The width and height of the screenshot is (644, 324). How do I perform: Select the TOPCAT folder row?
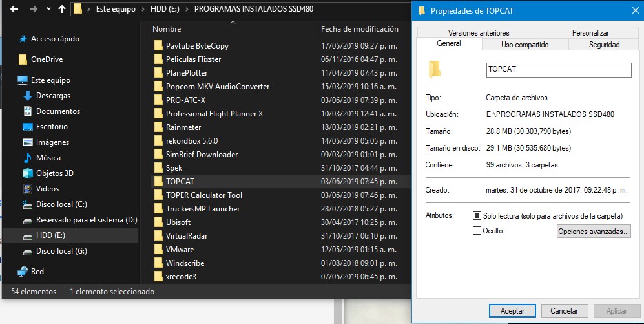tap(280, 181)
